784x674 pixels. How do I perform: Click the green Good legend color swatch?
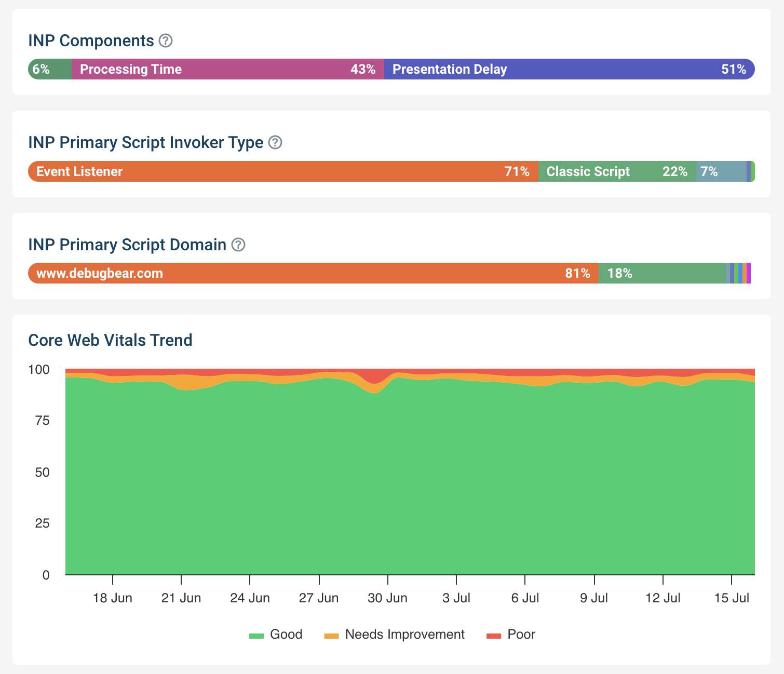tap(256, 636)
